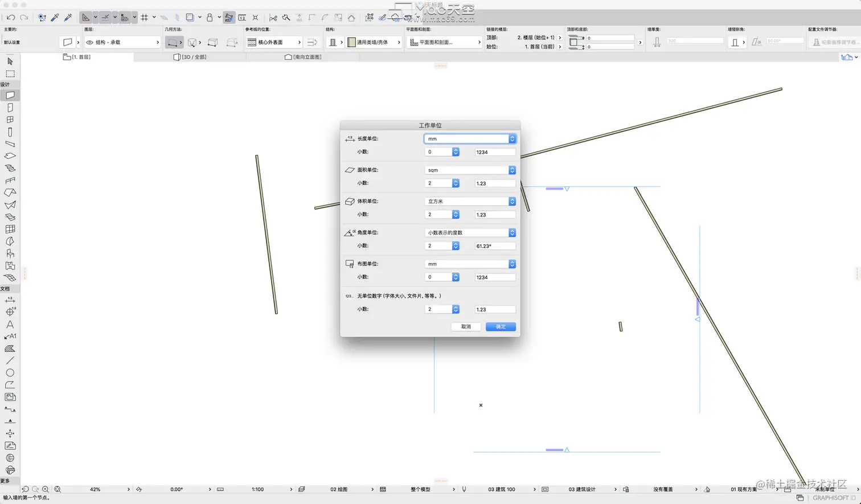Viewport: 861px width, 504px height.
Task: Select the Label tool (A1) in toolbox
Action: click(x=10, y=337)
